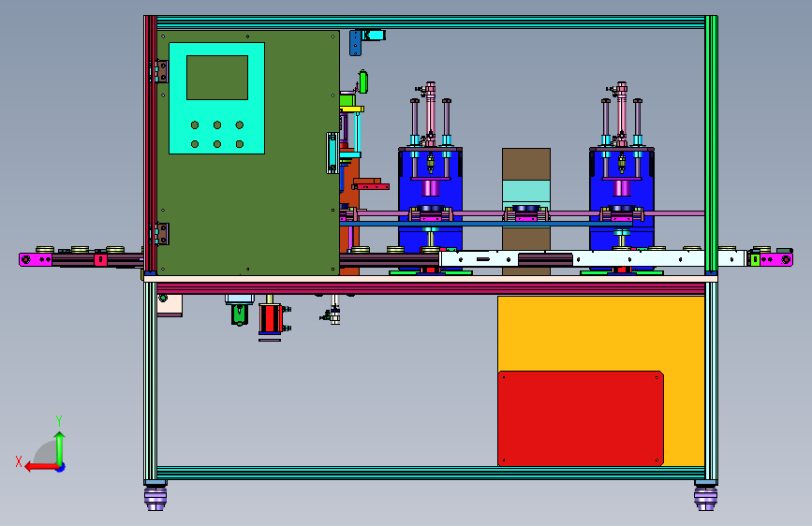Screen dimensions: 812x526
Task: Select the right leveling foot caster
Action: coord(706,495)
